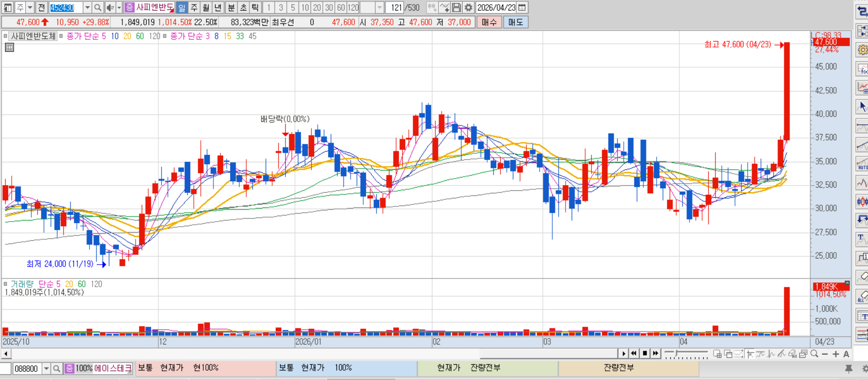Viewport: 868px width, 380px height.
Task: Click the 121 candle count field
Action: coord(396,8)
